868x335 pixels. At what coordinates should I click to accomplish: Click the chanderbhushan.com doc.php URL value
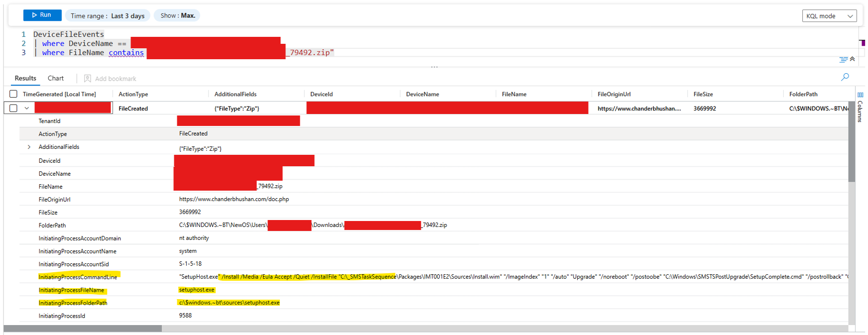coord(234,199)
